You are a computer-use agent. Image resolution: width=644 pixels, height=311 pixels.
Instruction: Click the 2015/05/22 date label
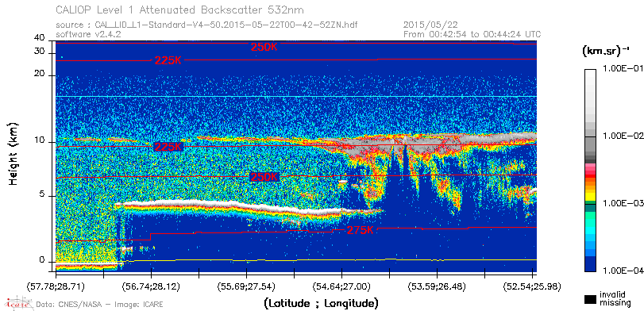click(x=430, y=25)
